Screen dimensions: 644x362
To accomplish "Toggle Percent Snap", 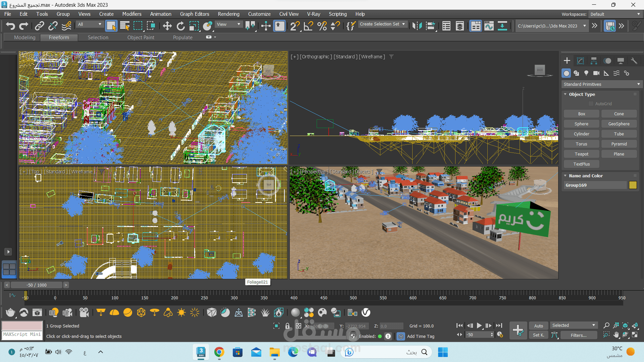I will pos(322,26).
